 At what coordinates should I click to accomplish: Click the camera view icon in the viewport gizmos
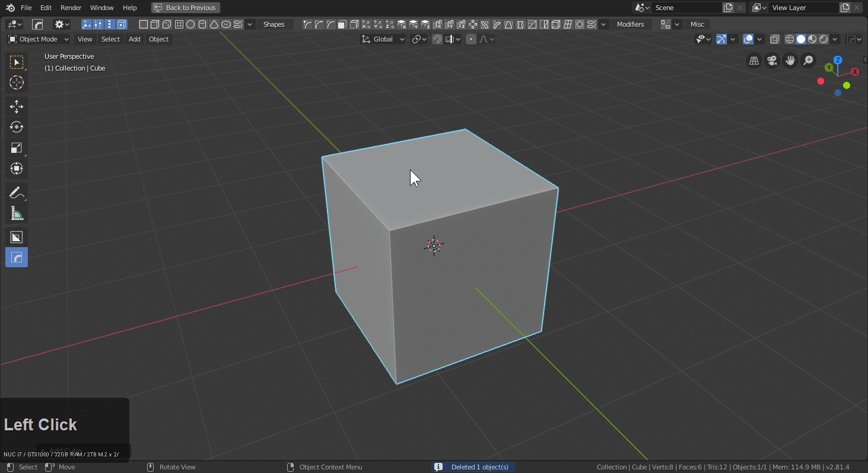point(772,60)
